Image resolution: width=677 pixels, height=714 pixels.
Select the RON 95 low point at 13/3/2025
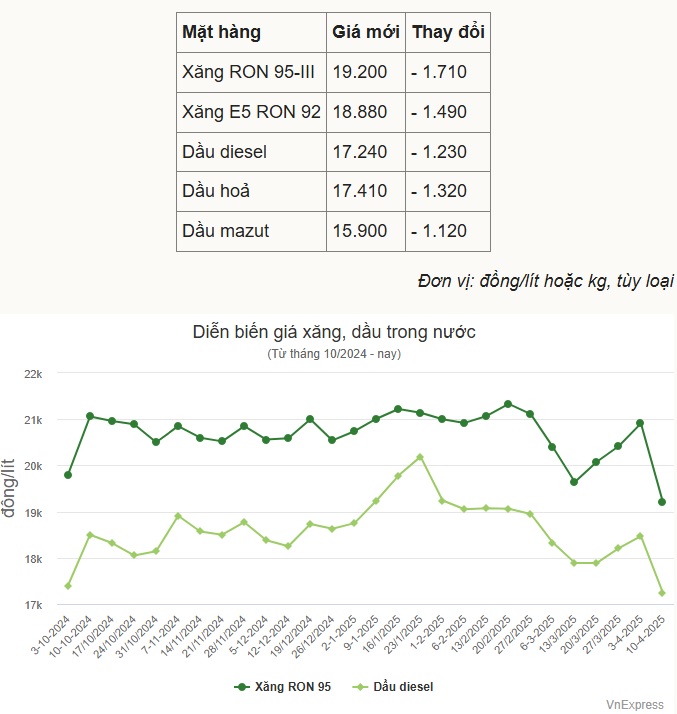(574, 482)
